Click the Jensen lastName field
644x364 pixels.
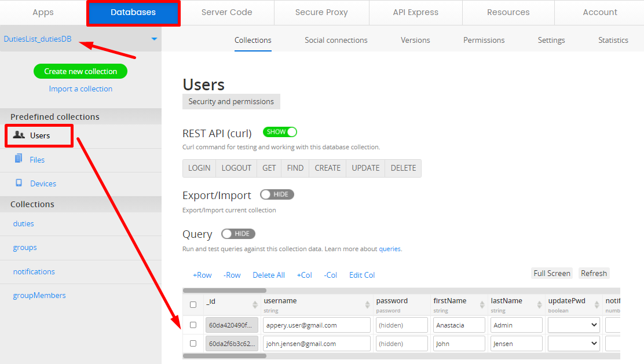click(516, 344)
